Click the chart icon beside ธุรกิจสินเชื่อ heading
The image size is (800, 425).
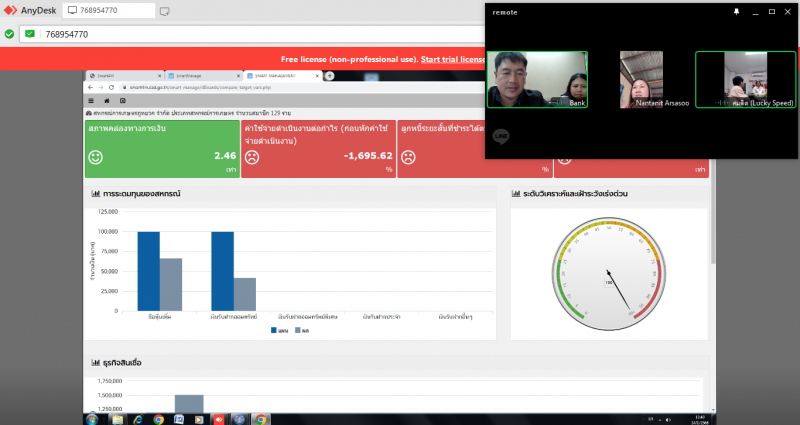(95, 363)
